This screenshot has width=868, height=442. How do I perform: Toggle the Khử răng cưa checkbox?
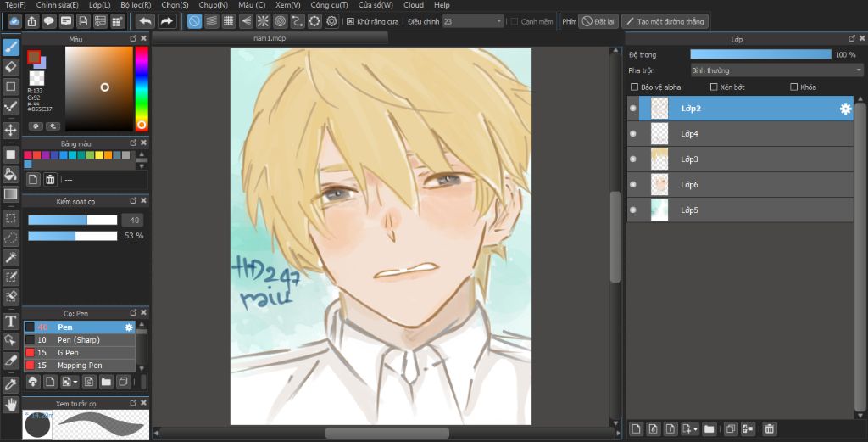[350, 21]
